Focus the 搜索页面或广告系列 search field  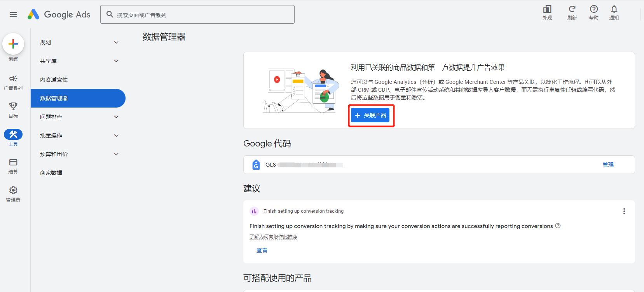click(197, 14)
